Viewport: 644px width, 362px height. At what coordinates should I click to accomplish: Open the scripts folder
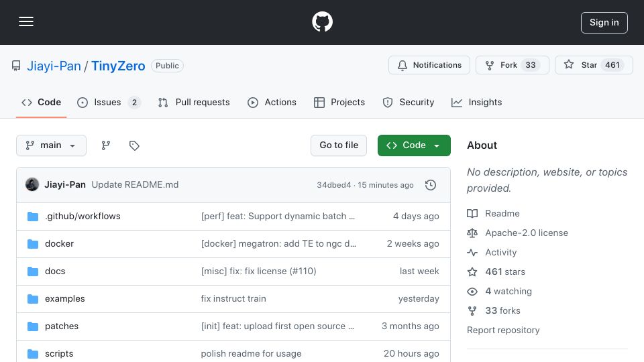point(59,353)
